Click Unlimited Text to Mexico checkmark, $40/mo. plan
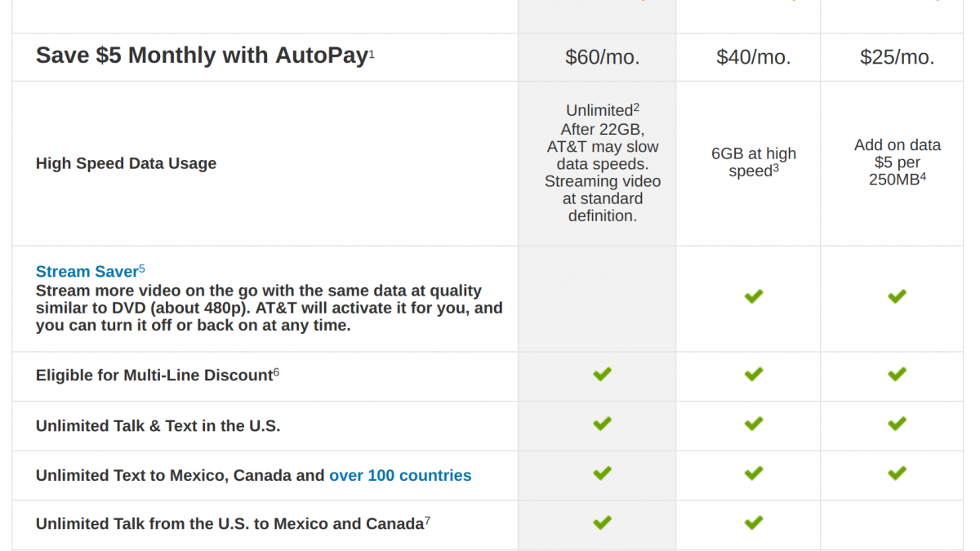 coord(754,473)
